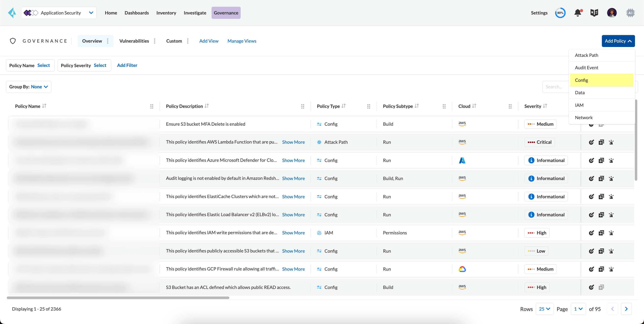
Task: Open the Page number dropdown
Action: tap(578, 309)
